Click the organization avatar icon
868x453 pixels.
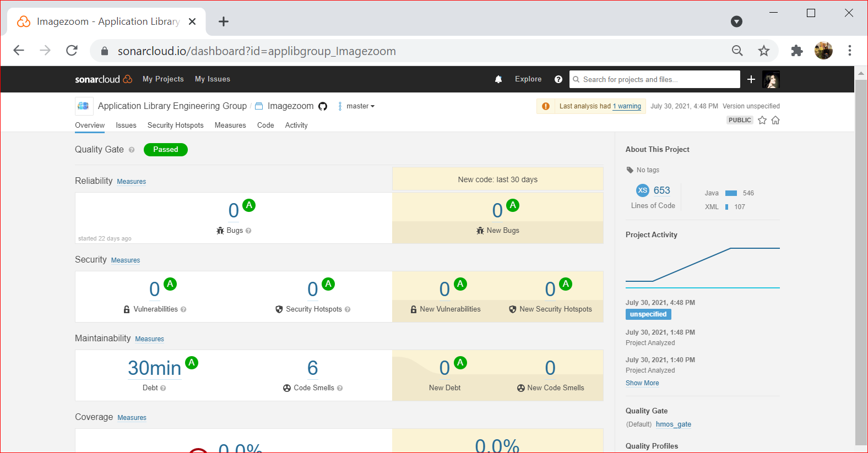coord(83,106)
